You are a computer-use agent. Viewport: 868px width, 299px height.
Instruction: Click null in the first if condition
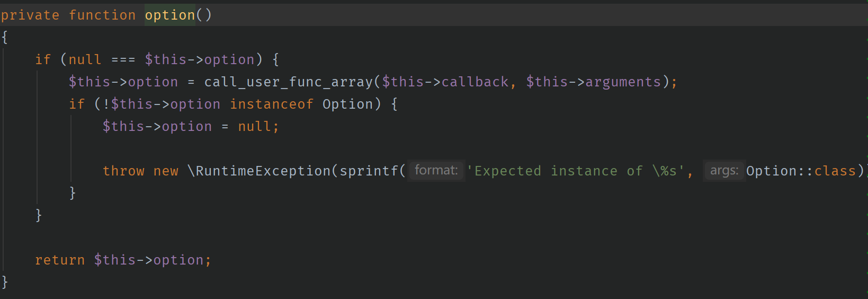click(85, 59)
